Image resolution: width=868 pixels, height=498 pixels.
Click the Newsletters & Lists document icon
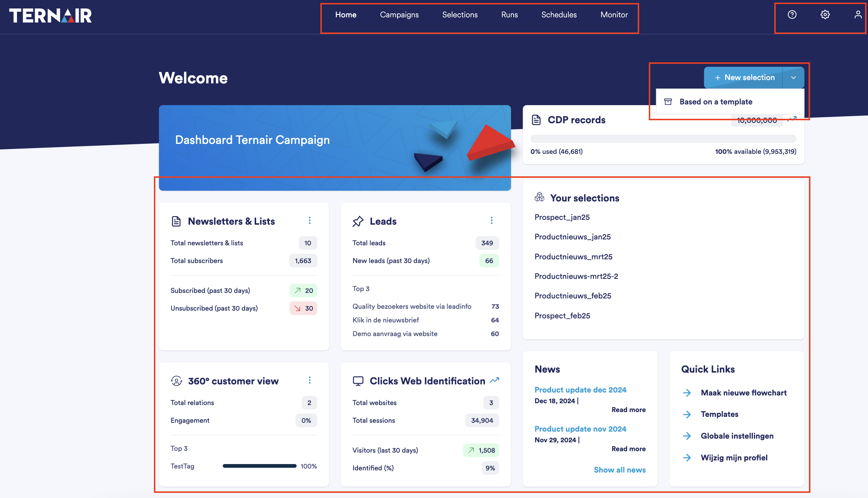[176, 221]
